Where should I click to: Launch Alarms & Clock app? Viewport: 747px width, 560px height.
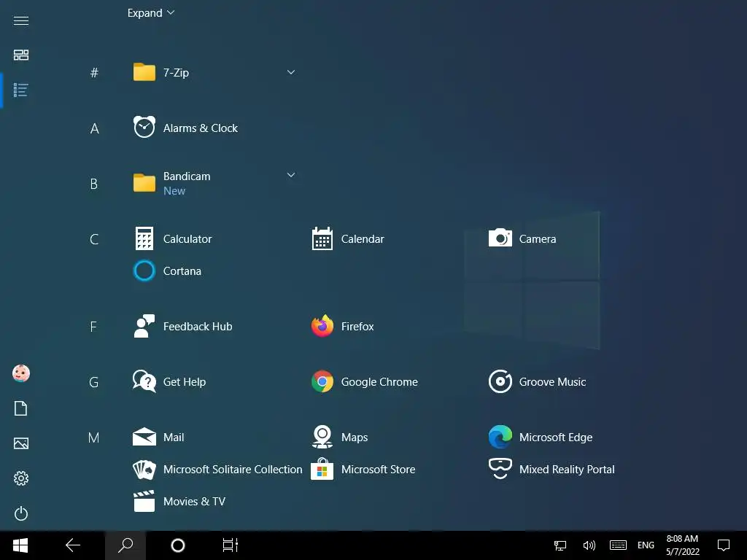point(185,128)
